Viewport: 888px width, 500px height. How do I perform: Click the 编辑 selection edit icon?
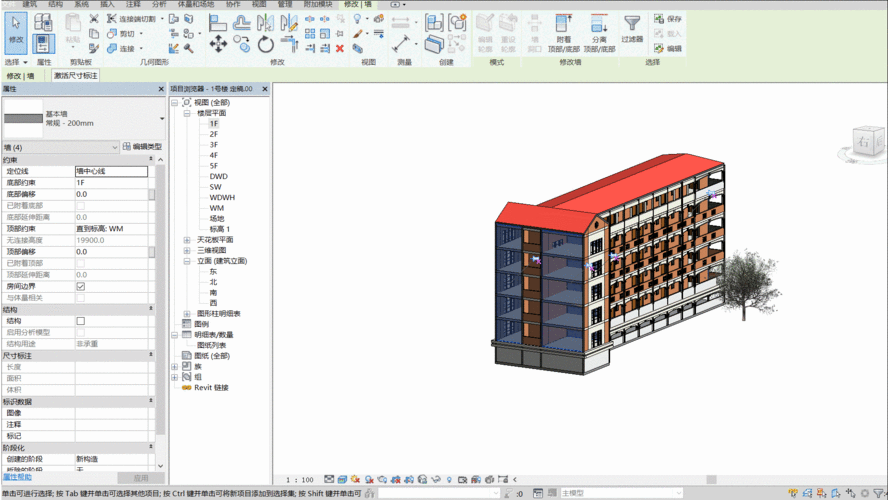pos(668,49)
